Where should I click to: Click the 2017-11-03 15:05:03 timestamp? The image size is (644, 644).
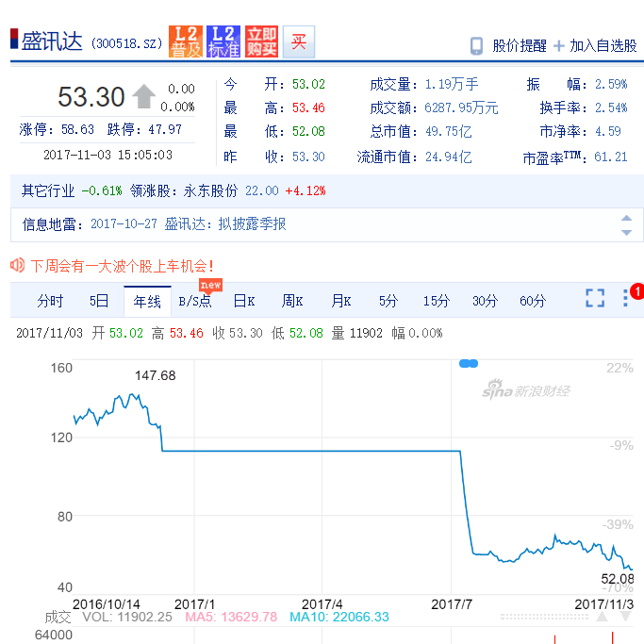[x=108, y=155]
